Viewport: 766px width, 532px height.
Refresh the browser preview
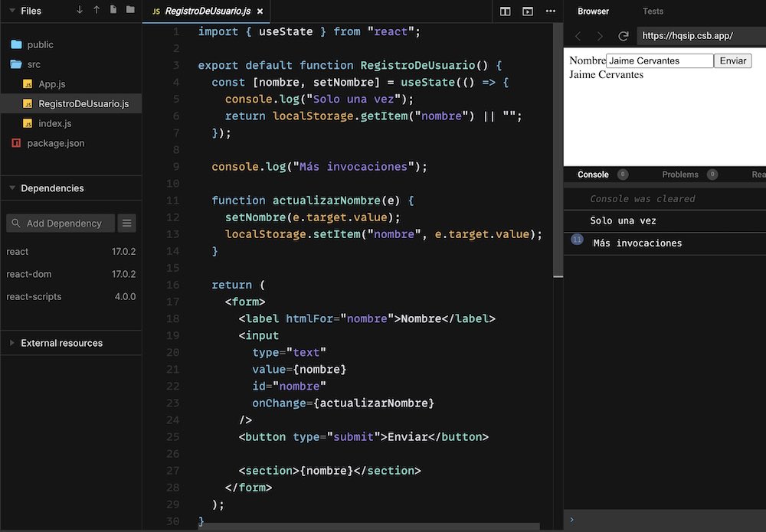pyautogui.click(x=623, y=36)
